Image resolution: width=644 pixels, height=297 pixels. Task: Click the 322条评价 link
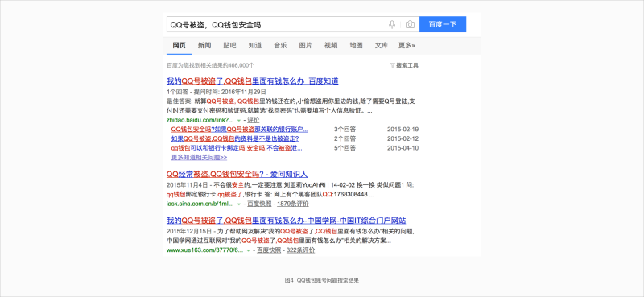pyautogui.click(x=300, y=250)
